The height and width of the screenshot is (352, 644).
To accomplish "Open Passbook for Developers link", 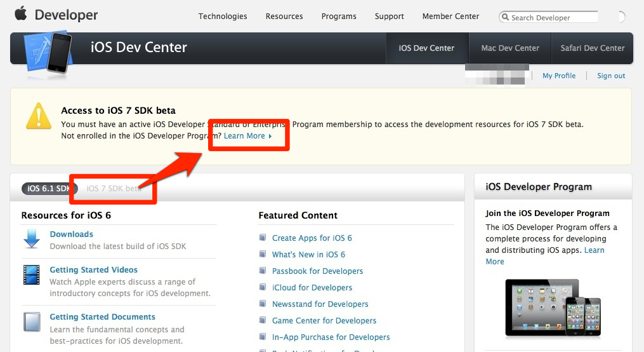I will pos(317,271).
